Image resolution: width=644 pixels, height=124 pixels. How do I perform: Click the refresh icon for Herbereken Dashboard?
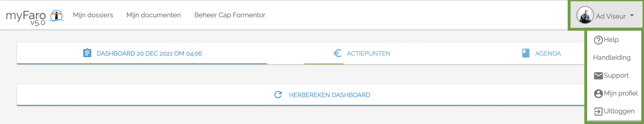click(278, 95)
